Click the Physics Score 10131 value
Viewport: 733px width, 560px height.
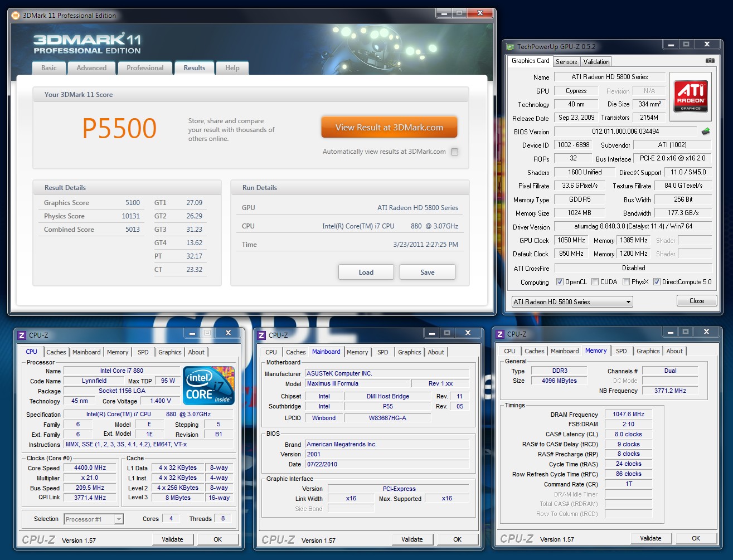click(x=131, y=216)
